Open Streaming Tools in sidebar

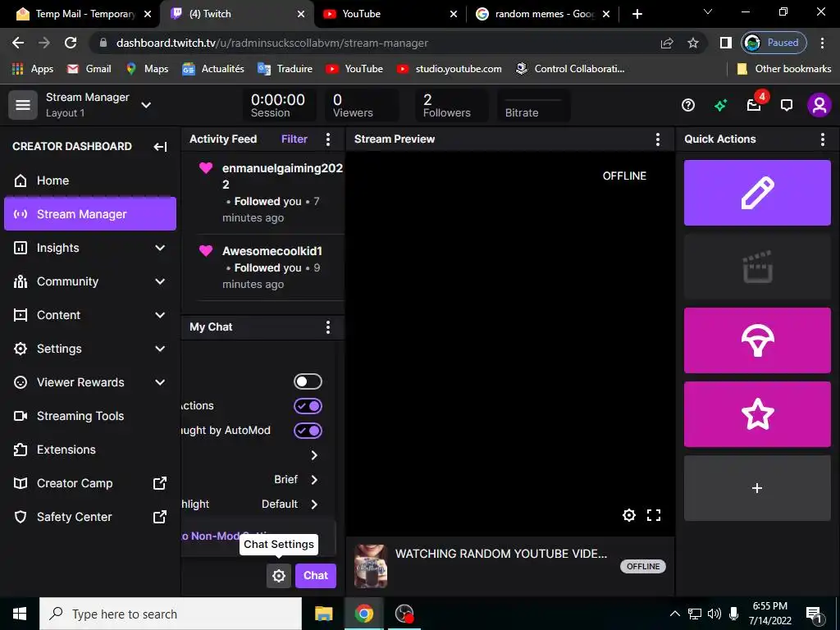(90, 416)
